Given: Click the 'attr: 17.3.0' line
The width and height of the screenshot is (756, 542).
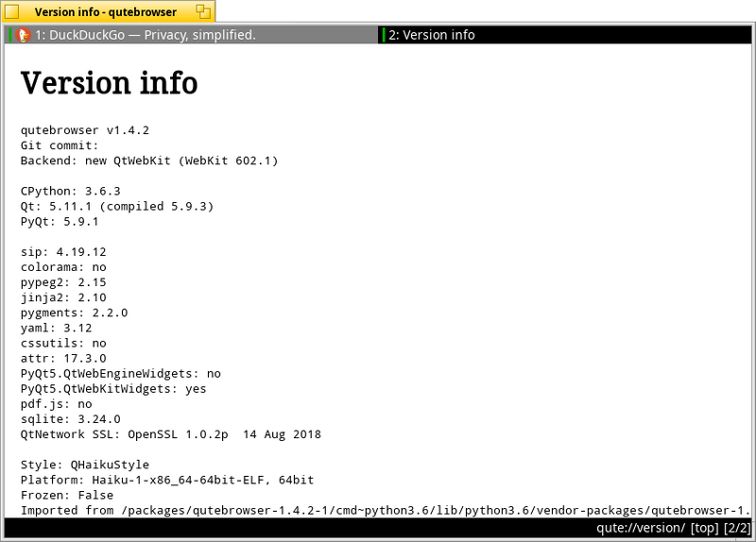Looking at the screenshot, I should (63, 359).
